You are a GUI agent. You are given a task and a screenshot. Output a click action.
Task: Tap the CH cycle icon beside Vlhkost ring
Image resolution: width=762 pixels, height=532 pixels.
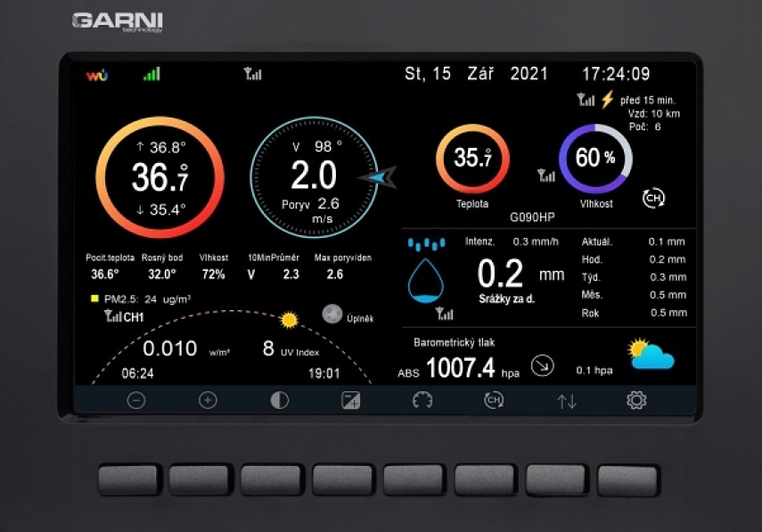(x=653, y=198)
